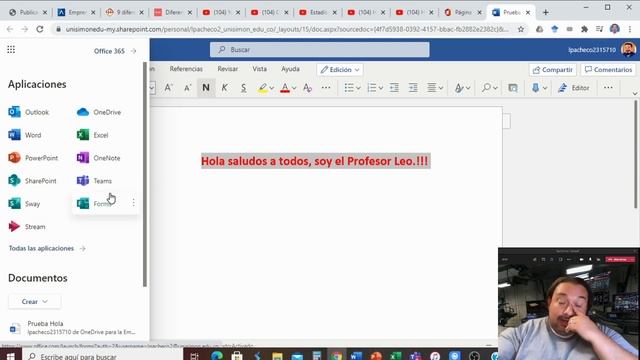Click the red Hola saludos text line
The image size is (640, 360).
[x=315, y=161]
